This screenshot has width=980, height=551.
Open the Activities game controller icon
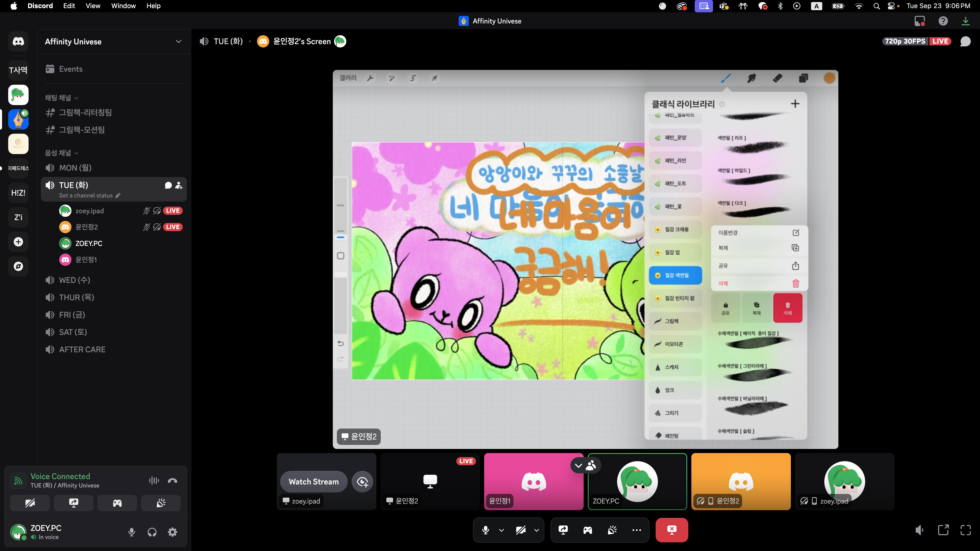117,503
